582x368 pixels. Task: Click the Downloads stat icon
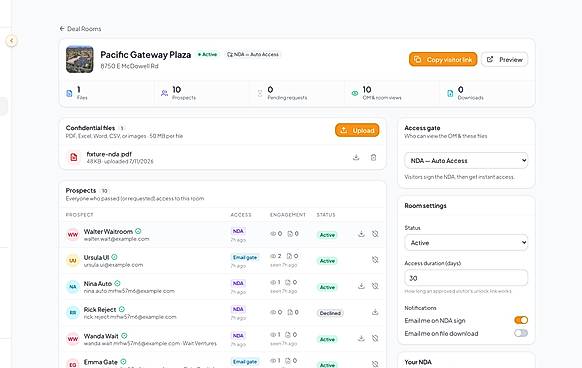coord(450,93)
